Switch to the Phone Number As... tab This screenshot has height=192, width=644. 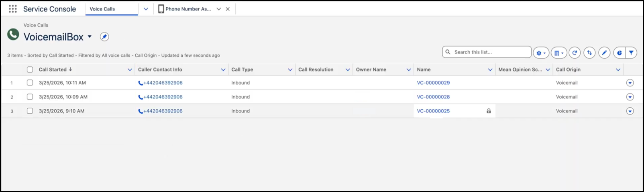(188, 9)
